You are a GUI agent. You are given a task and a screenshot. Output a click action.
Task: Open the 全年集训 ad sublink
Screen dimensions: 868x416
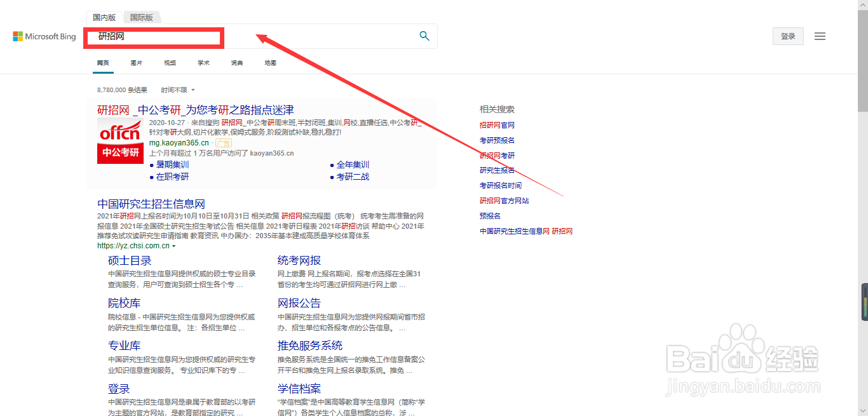tap(353, 164)
